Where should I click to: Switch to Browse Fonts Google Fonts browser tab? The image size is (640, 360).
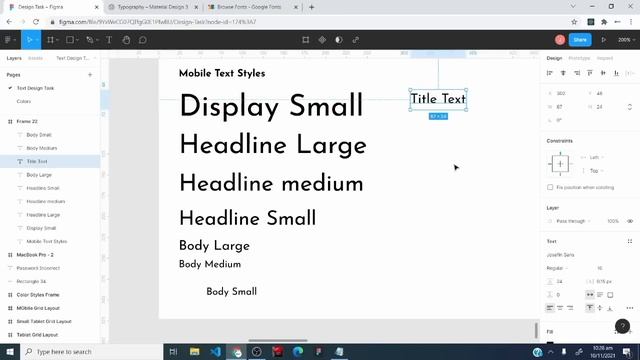coord(252,7)
